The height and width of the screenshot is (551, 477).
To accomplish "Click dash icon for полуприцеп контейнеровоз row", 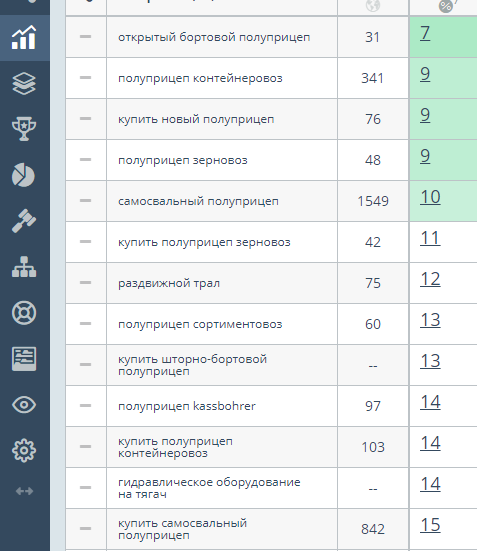I will [85, 78].
